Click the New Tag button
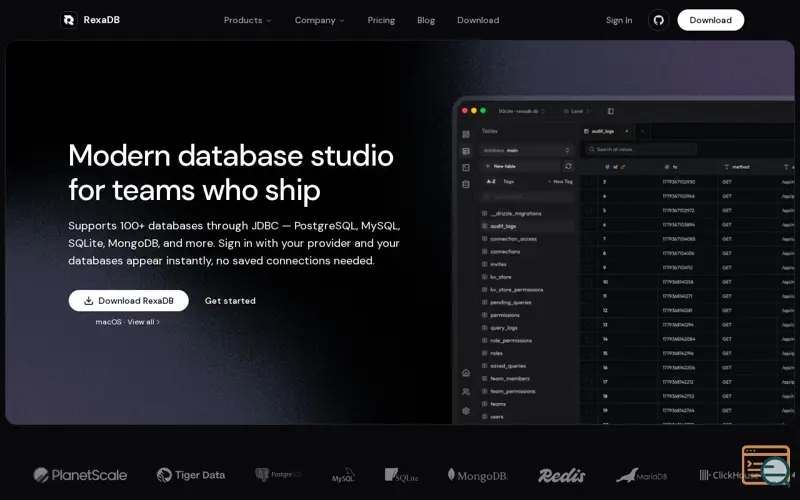Screen dimensions: 800x500 coord(560,182)
